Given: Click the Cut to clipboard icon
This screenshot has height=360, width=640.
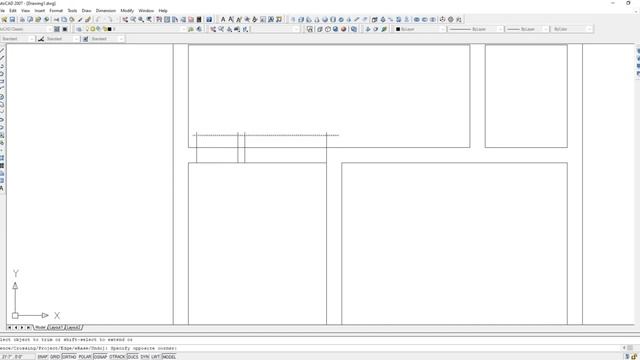Looking at the screenshot, I should click(56, 19).
